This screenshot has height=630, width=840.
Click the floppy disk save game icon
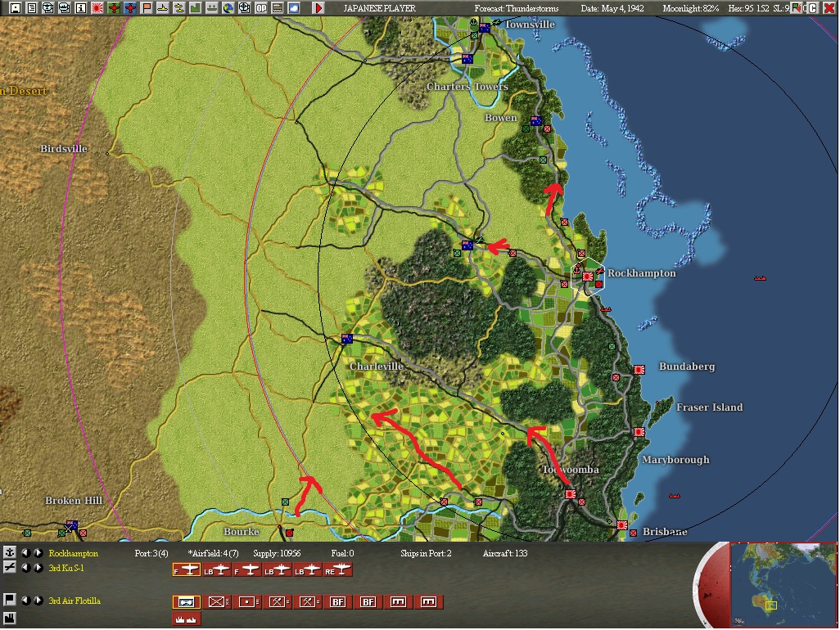point(16,8)
